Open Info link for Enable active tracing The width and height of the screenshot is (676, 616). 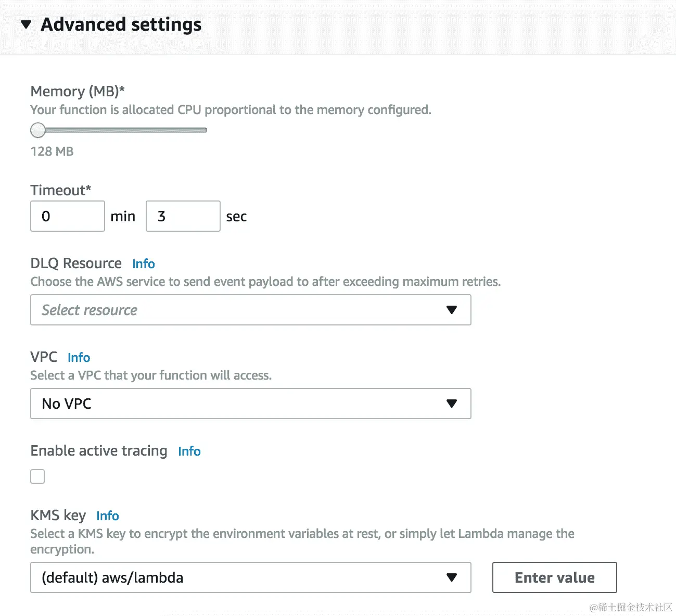189,451
